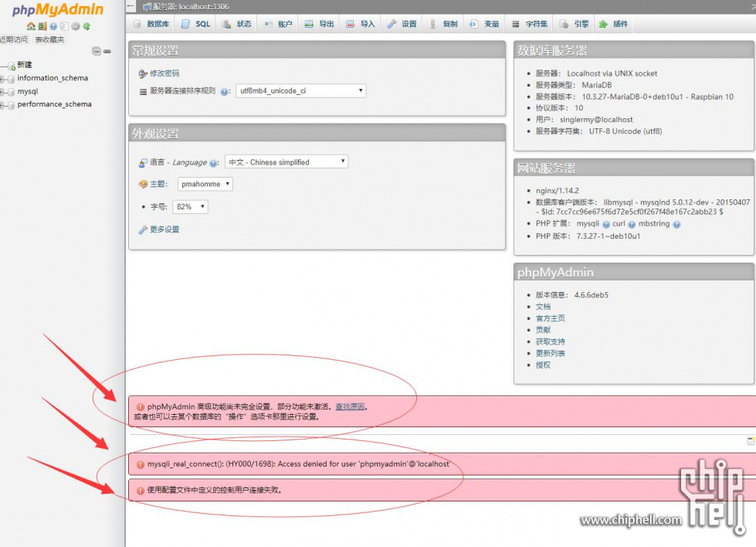Image resolution: width=756 pixels, height=547 pixels.
Task: Open phpMyAdmin documentation blue help icon in sidebar
Action: (53, 26)
